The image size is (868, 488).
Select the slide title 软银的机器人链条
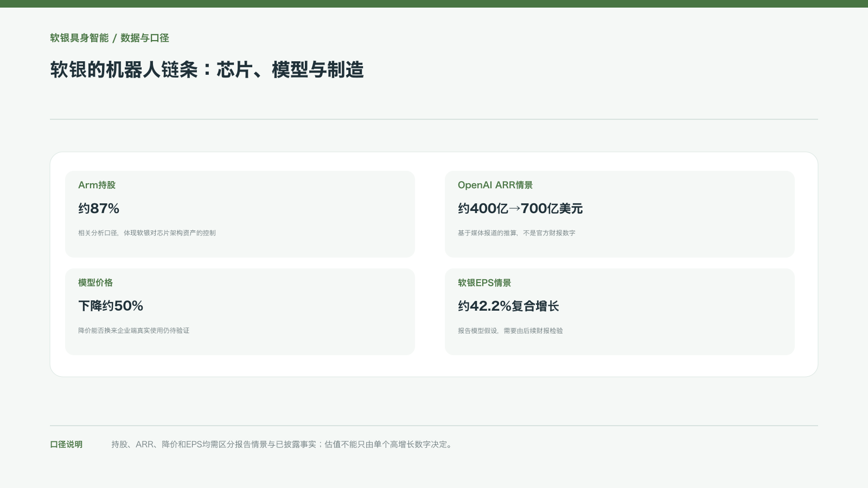(x=207, y=70)
